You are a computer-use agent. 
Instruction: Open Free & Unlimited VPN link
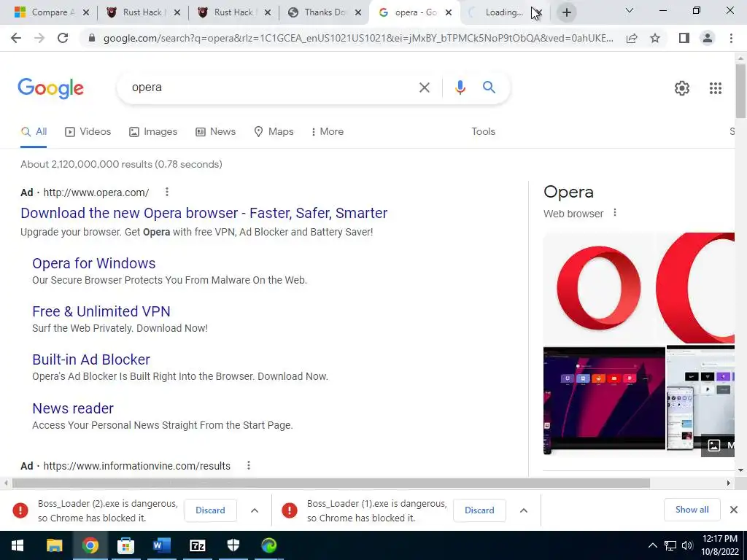pyautogui.click(x=101, y=311)
